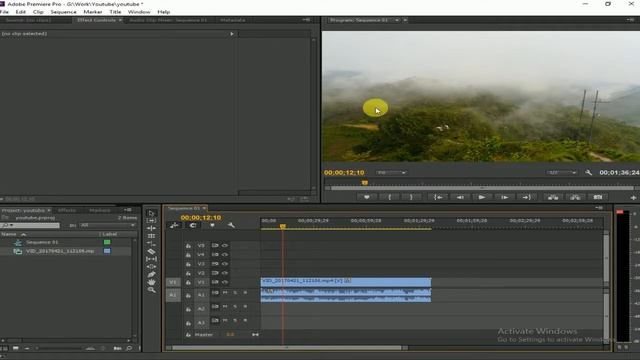The image size is (640, 360).
Task: Activate the Selection arrow tool
Action: click(x=151, y=213)
